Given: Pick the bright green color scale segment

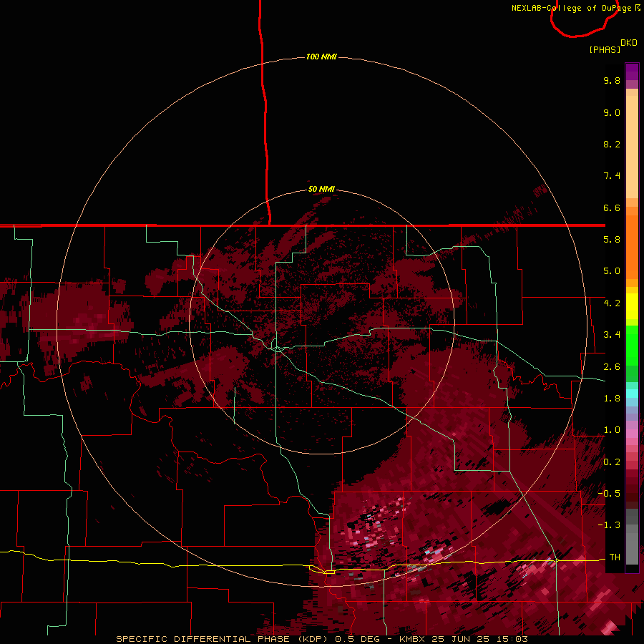Looking at the screenshot, I should tap(632, 347).
